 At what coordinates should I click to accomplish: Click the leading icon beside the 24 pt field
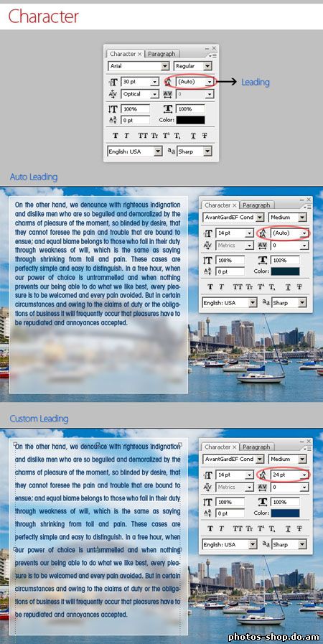[x=263, y=475]
